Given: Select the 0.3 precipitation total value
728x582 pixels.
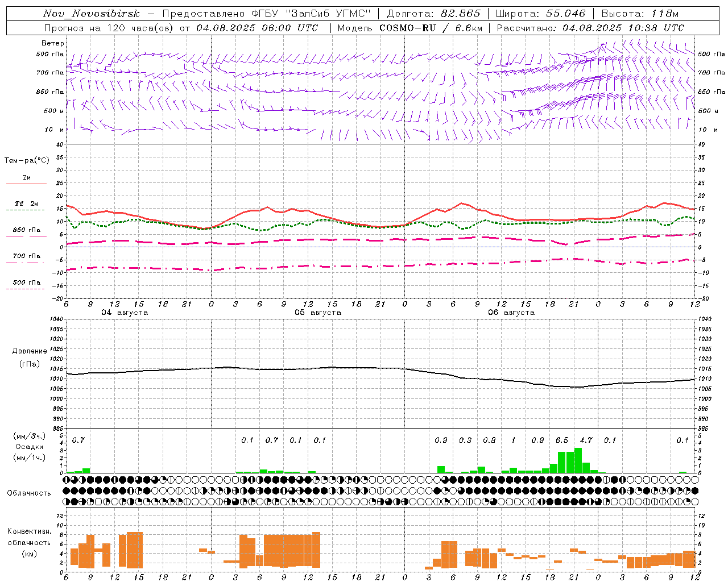Looking at the screenshot, I should tap(465, 440).
